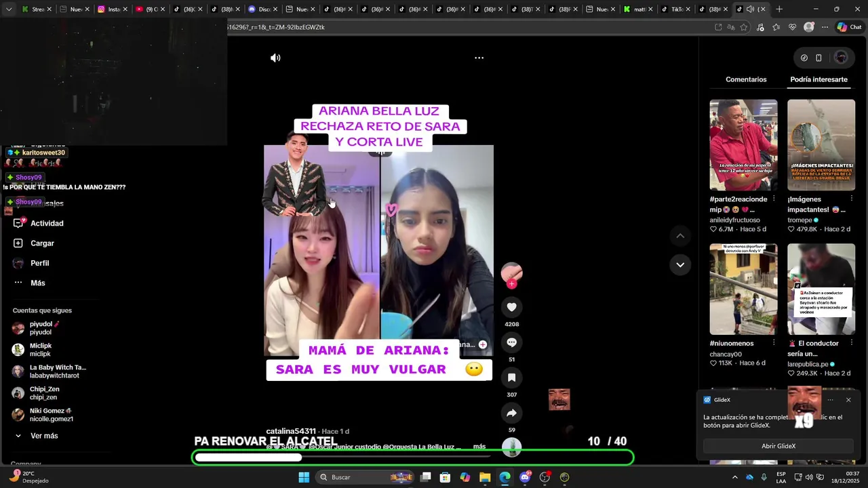Open GlideX notification three-dot options

(830, 400)
